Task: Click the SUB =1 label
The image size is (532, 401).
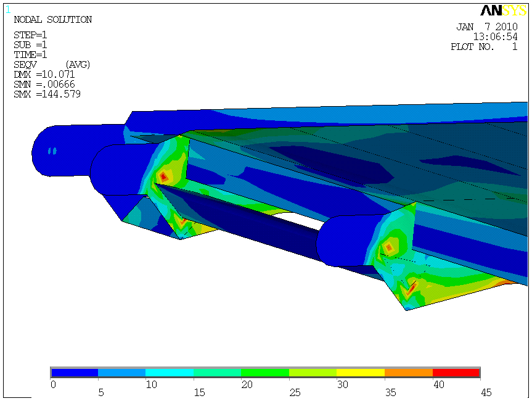Action: (30, 45)
